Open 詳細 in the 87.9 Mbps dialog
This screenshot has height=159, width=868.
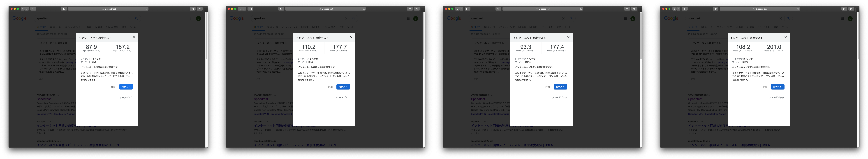pyautogui.click(x=113, y=87)
